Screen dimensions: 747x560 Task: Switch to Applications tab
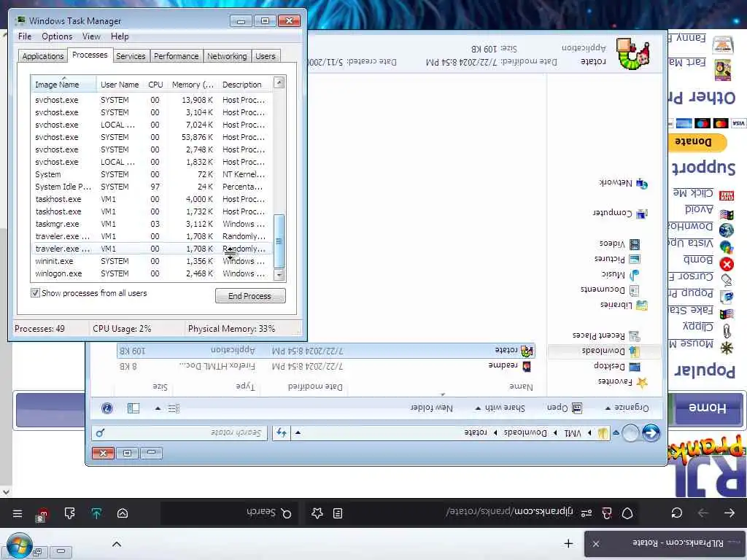point(43,56)
